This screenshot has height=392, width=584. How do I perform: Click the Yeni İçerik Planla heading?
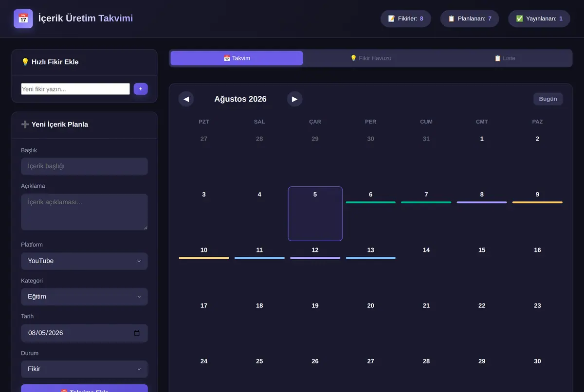[55, 125]
